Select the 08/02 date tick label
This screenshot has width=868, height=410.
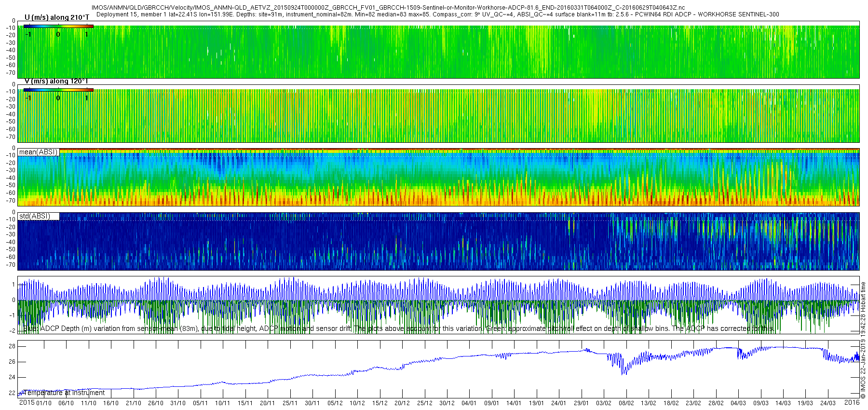[626, 403]
